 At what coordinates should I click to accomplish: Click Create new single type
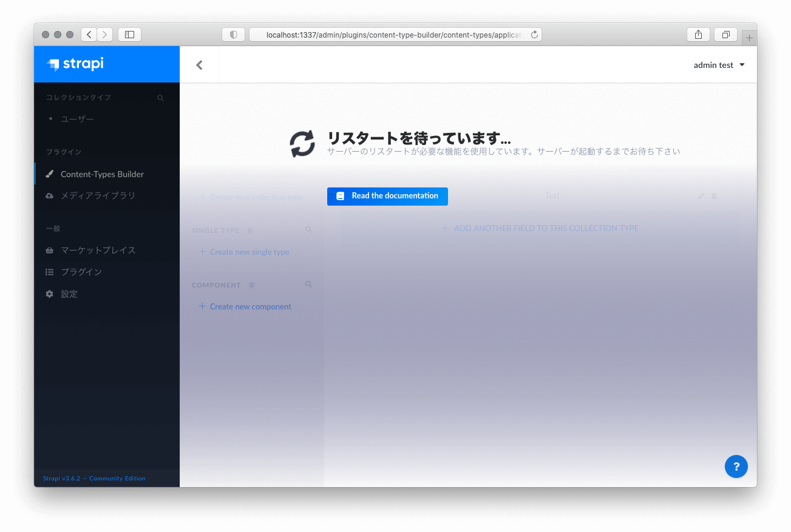tap(249, 252)
